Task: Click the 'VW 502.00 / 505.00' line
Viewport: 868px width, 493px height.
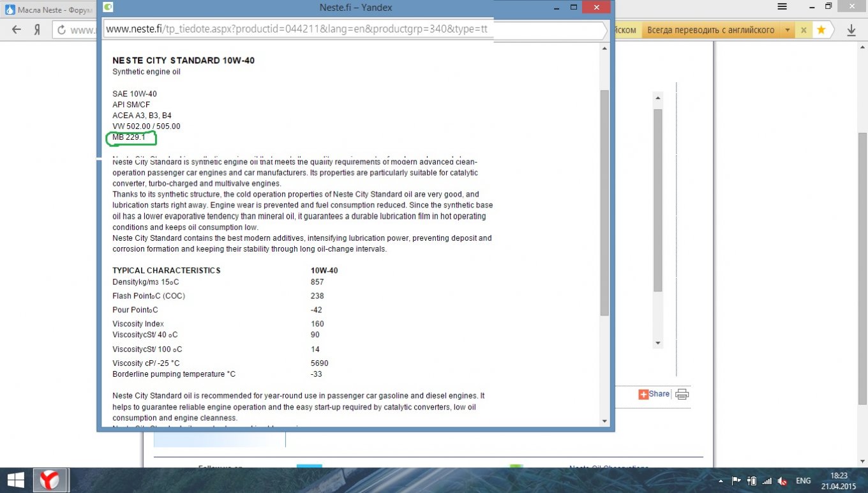Action: (146, 126)
